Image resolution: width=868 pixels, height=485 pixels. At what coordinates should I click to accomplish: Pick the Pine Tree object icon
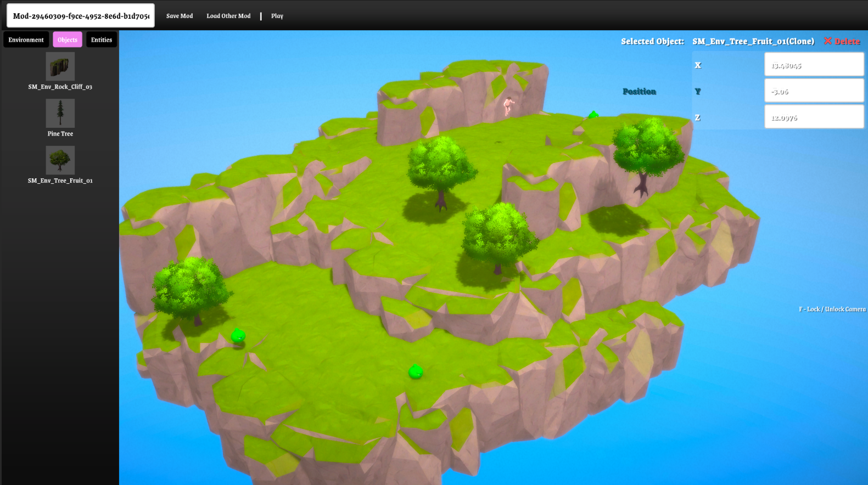pyautogui.click(x=60, y=113)
